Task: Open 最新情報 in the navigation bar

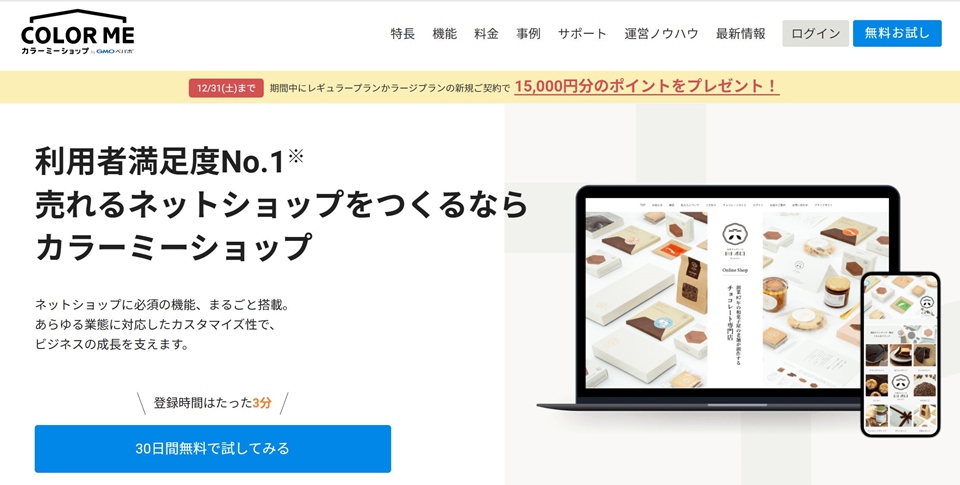Action: tap(740, 34)
